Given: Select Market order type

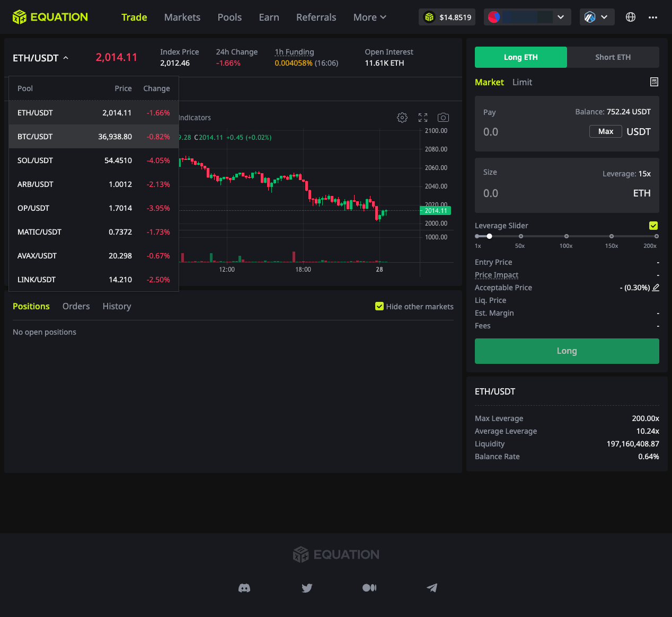Looking at the screenshot, I should pyautogui.click(x=489, y=82).
